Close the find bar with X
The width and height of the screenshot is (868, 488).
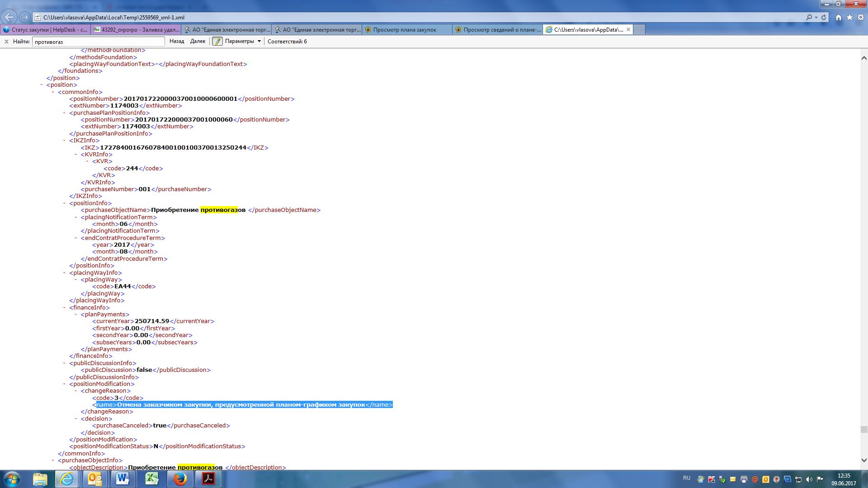coord(6,41)
